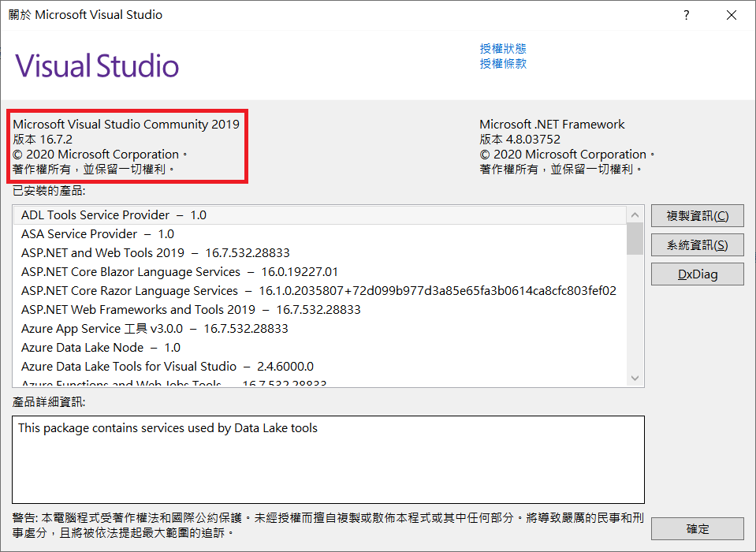
Task: Open the 授權狀態 license status link
Action: point(503,48)
